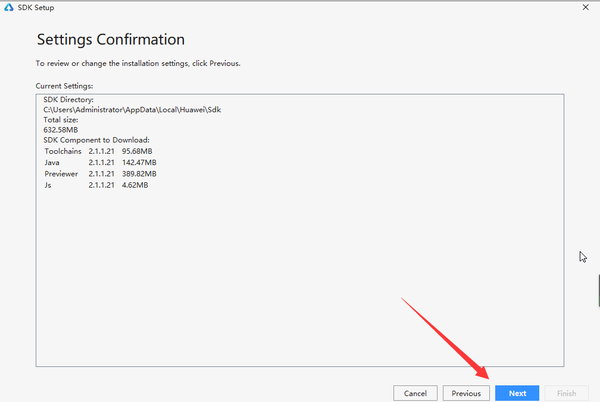Click the 632.58MB total size value
The height and width of the screenshot is (402, 600).
click(x=60, y=130)
